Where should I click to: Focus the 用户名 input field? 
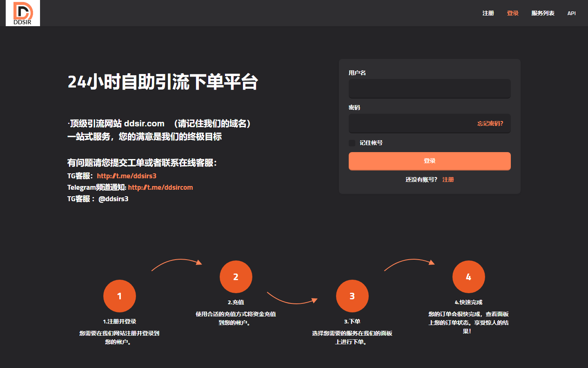tap(429, 89)
